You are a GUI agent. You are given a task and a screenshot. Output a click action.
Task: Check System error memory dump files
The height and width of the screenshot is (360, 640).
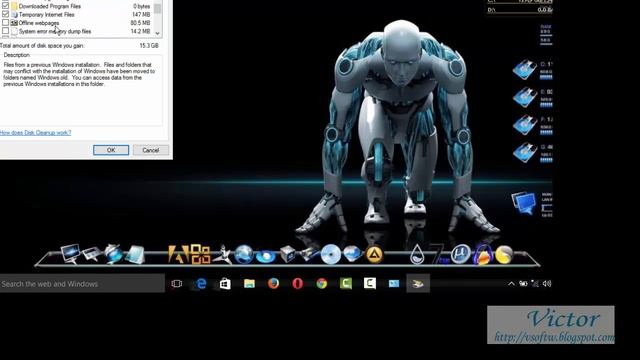point(5,31)
